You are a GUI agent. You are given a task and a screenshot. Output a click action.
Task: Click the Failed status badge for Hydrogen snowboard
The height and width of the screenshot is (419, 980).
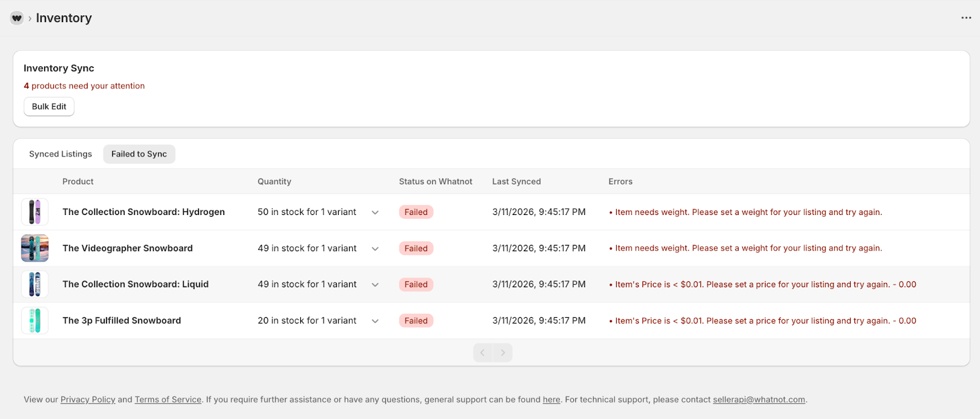pos(416,212)
